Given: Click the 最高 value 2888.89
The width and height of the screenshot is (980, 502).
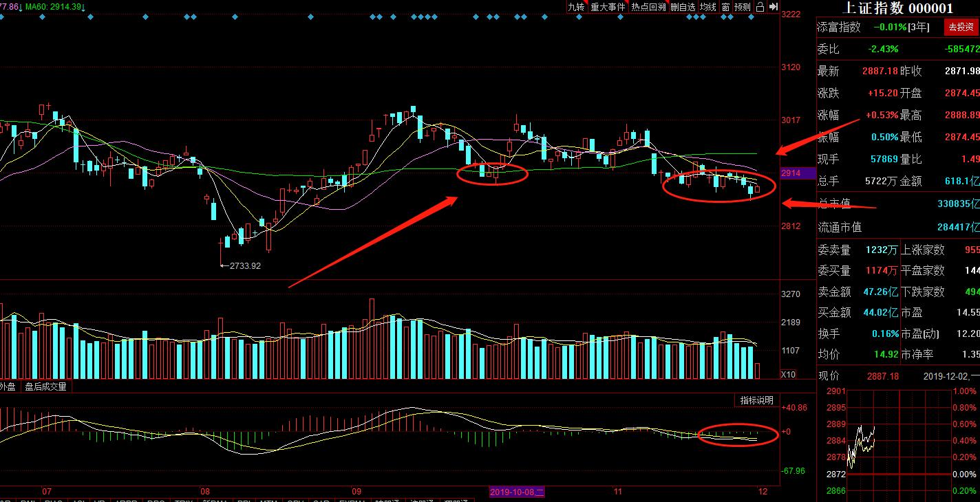Looking at the screenshot, I should (962, 115).
